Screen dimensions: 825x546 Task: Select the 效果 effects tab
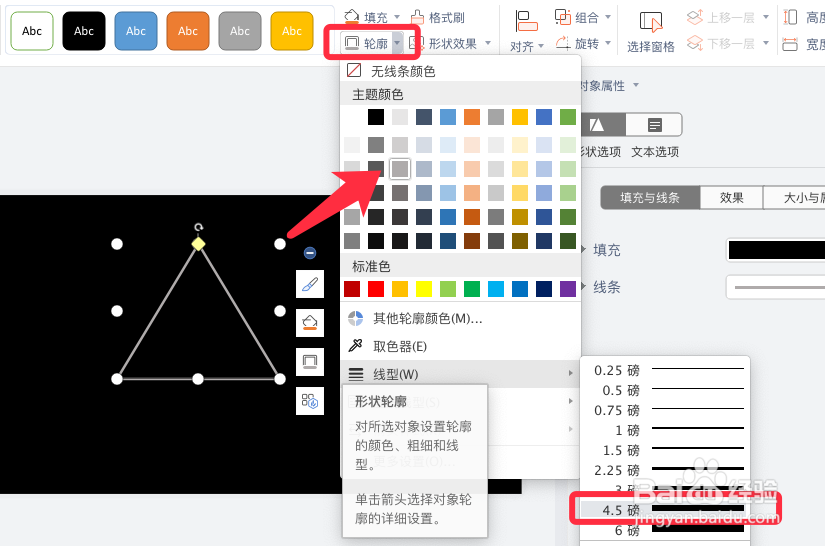[x=731, y=198]
